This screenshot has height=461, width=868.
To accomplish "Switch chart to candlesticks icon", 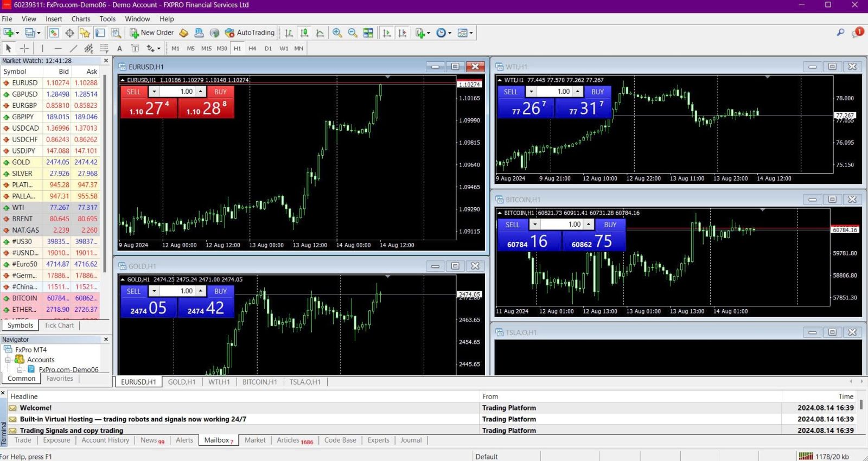I will (304, 33).
